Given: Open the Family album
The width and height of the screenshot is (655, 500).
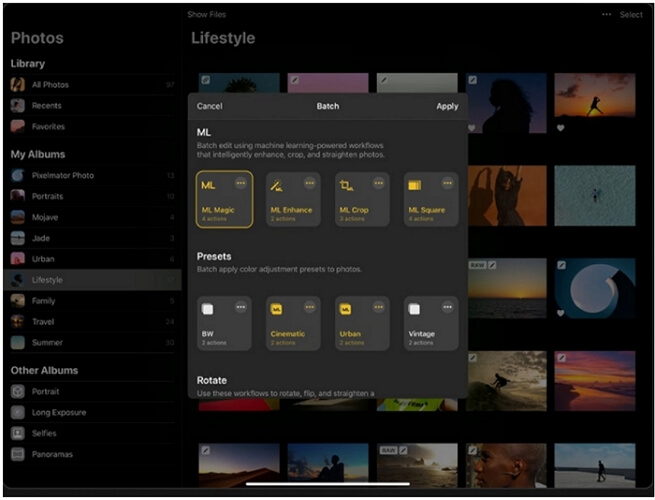Looking at the screenshot, I should pos(92,301).
